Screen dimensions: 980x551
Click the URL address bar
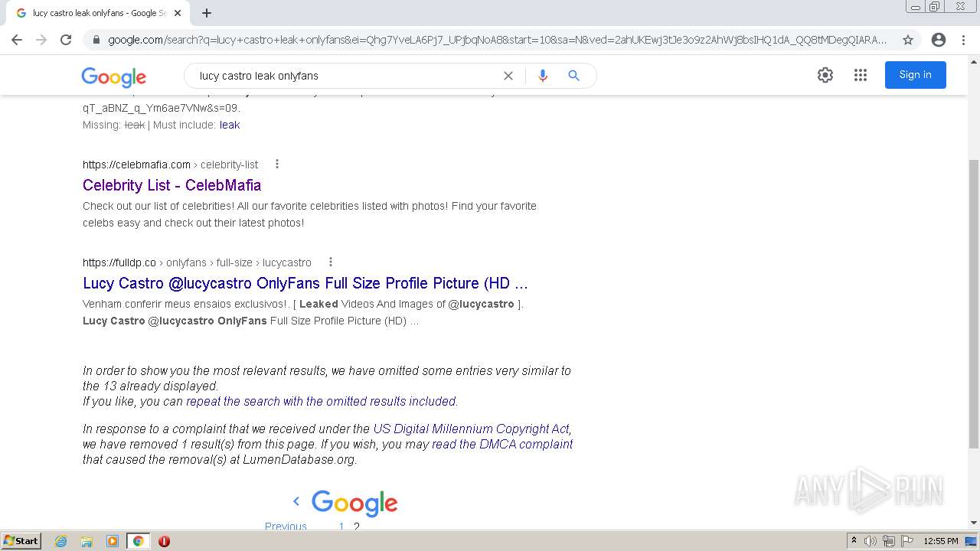click(x=498, y=40)
